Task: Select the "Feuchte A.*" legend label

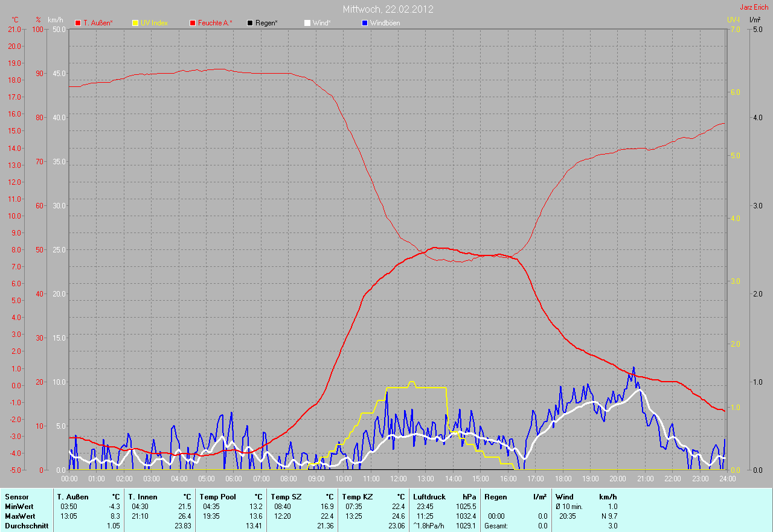Action: coord(215,23)
